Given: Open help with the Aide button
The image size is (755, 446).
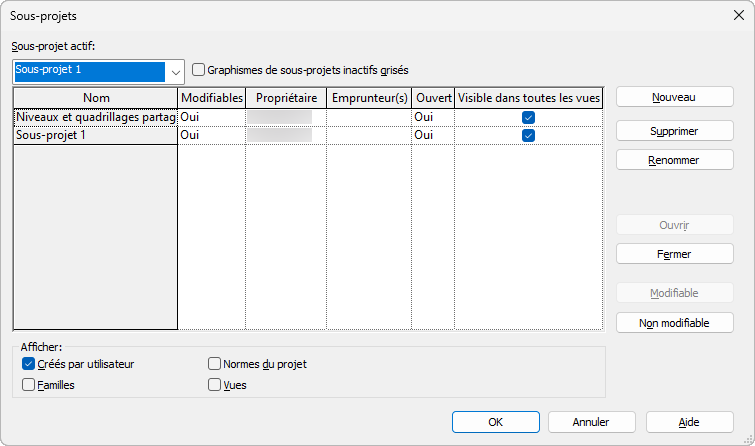Looking at the screenshot, I should click(689, 422).
